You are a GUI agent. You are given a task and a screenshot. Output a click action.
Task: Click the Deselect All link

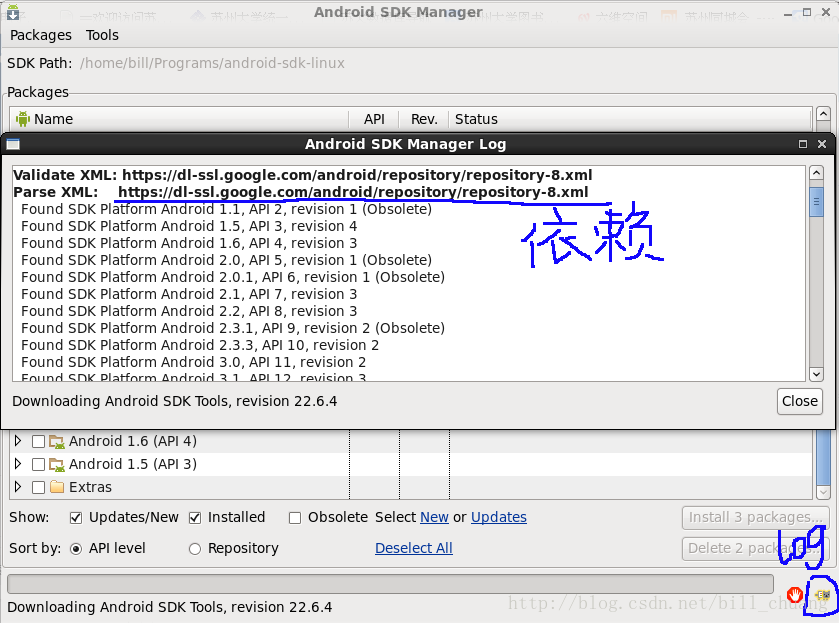pyautogui.click(x=414, y=549)
